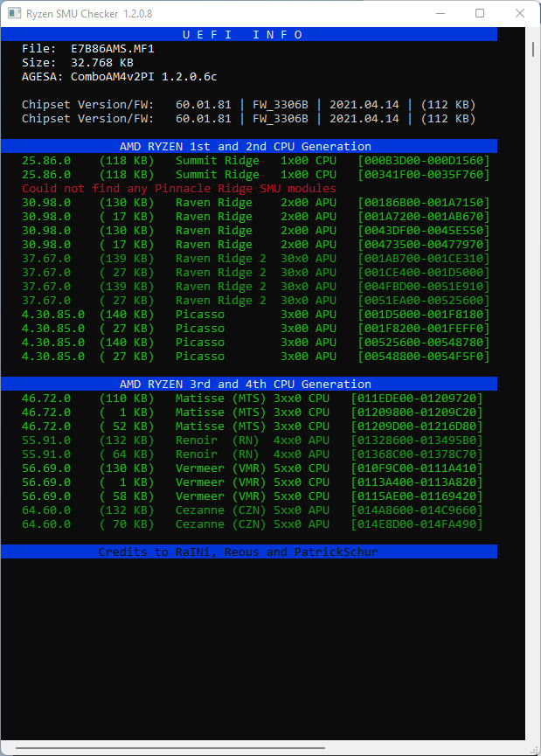Select the file name E7B86AMS.MF1

point(113,49)
